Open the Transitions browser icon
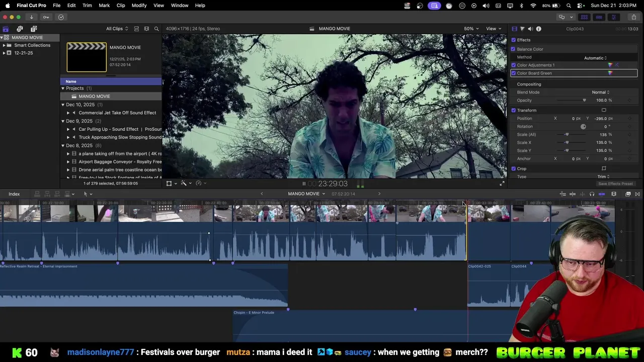This screenshot has width=644, height=362. click(x=637, y=194)
